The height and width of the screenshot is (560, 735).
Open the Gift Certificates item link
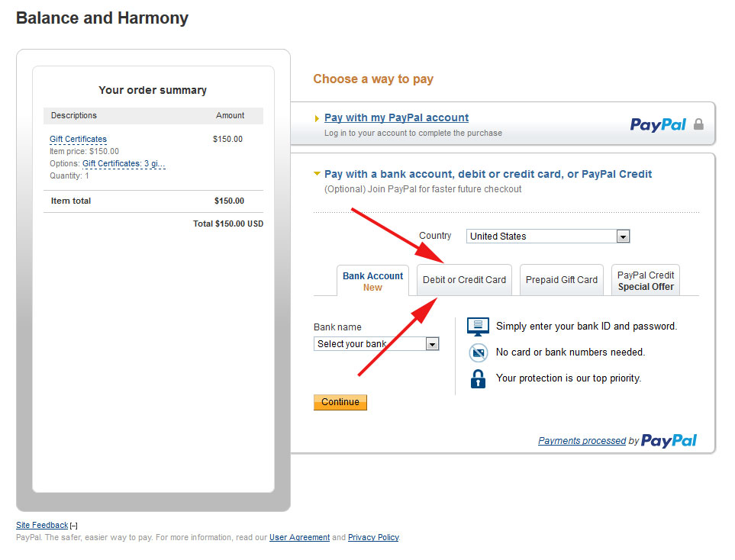point(78,139)
